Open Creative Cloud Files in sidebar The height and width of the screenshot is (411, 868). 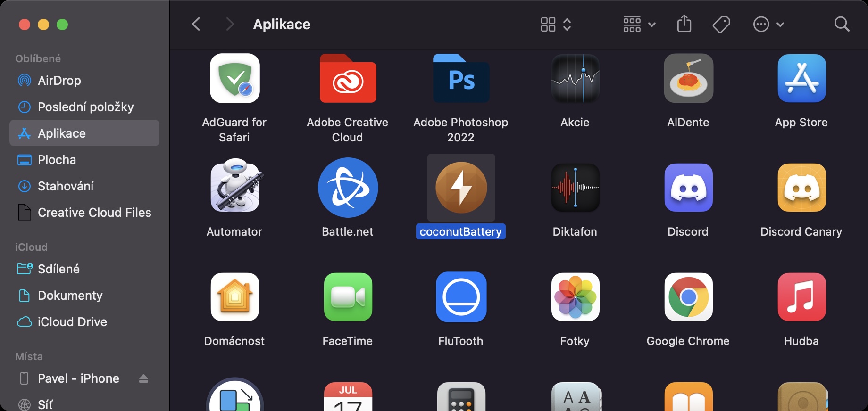(84, 213)
